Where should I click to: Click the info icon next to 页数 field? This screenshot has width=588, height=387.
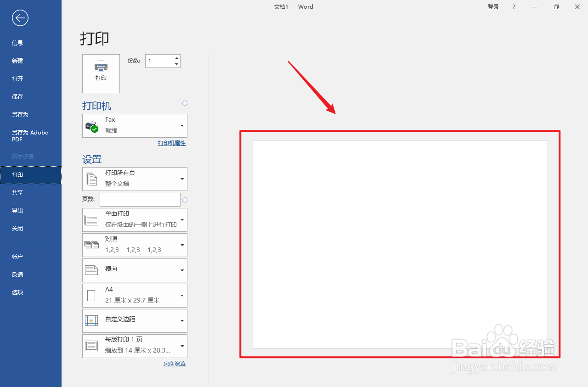point(185,200)
